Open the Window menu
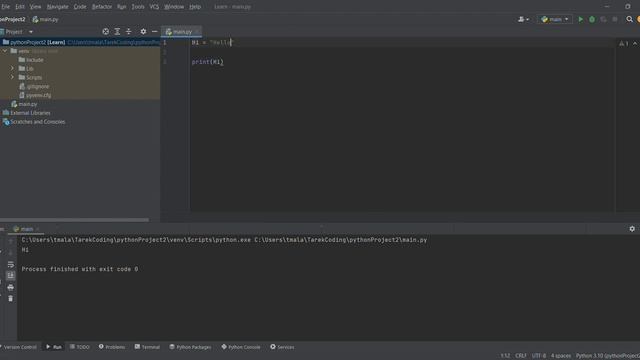 [x=174, y=7]
